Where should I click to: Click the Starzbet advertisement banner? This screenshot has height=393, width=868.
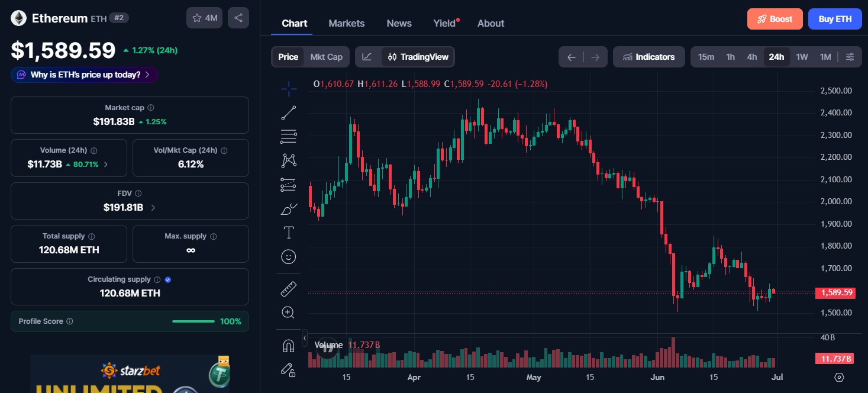(130, 374)
